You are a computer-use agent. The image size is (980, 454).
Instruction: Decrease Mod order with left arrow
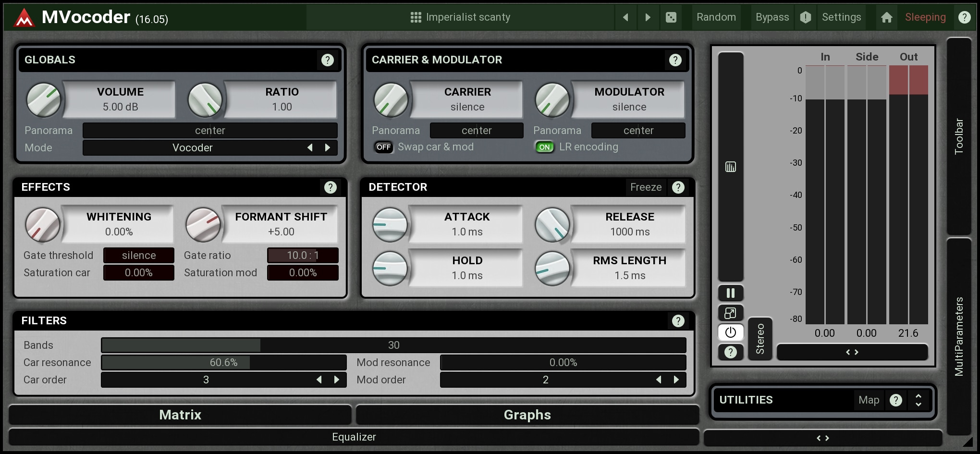click(659, 380)
